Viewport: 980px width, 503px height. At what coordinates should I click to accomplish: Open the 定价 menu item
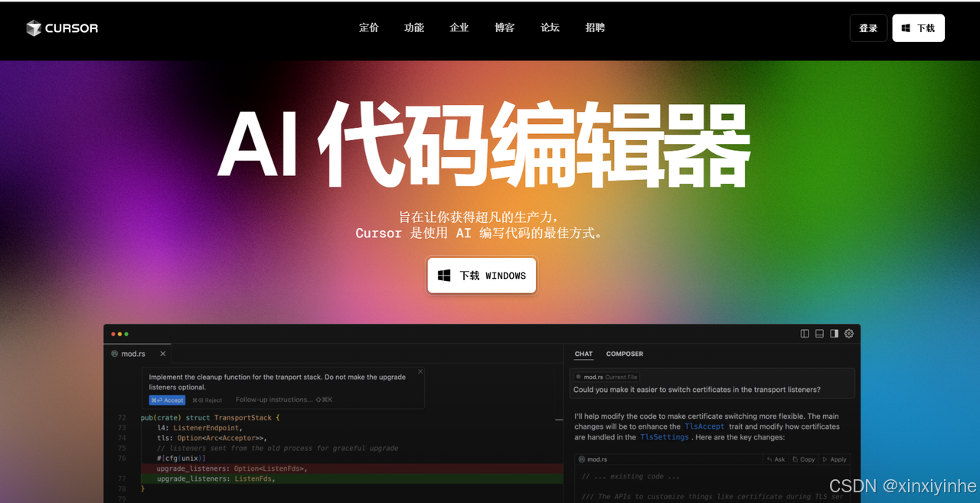coord(368,28)
